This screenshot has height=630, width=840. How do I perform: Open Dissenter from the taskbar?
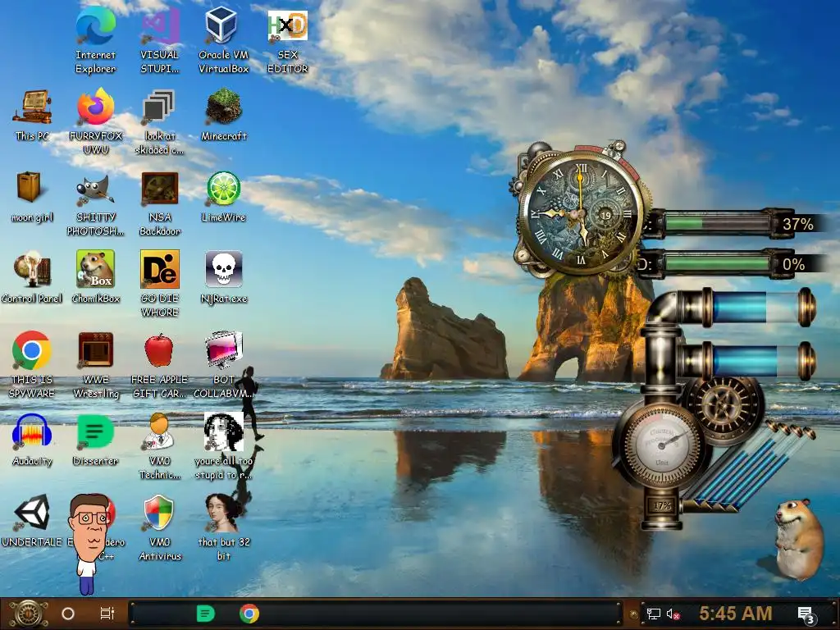(206, 614)
